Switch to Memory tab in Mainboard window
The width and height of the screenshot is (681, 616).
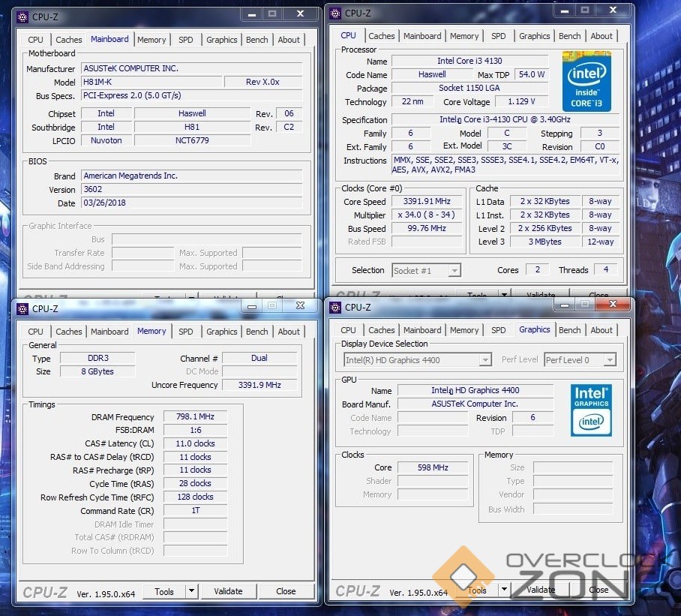[x=151, y=40]
